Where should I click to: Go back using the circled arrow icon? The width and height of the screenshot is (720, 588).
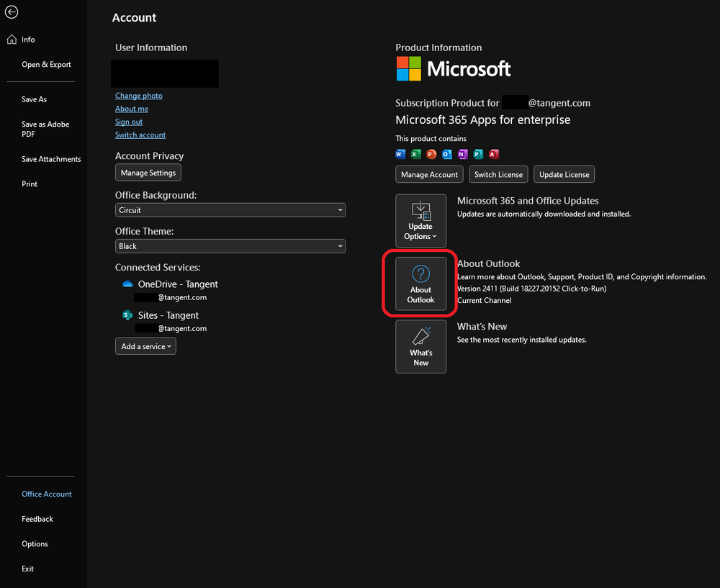[x=12, y=12]
